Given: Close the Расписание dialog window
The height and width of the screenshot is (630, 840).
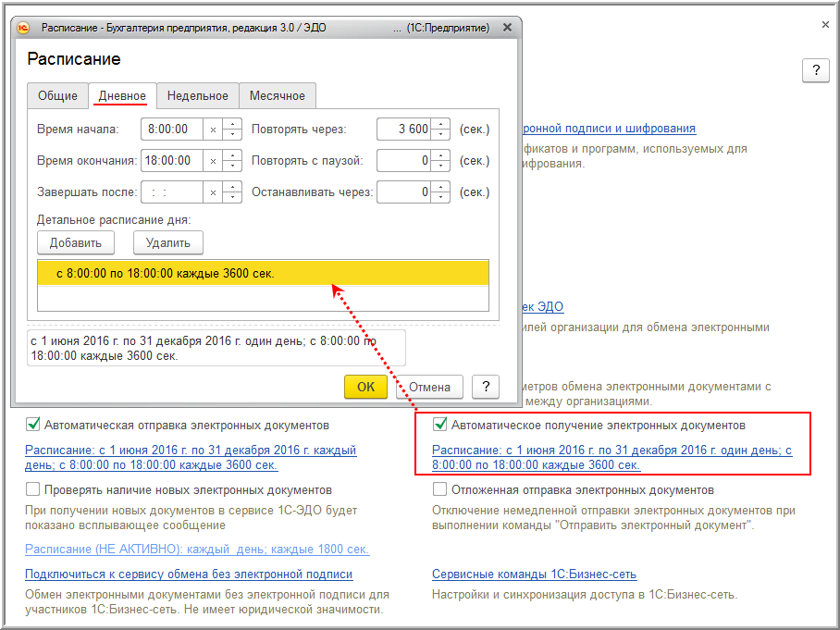Looking at the screenshot, I should pyautogui.click(x=507, y=28).
